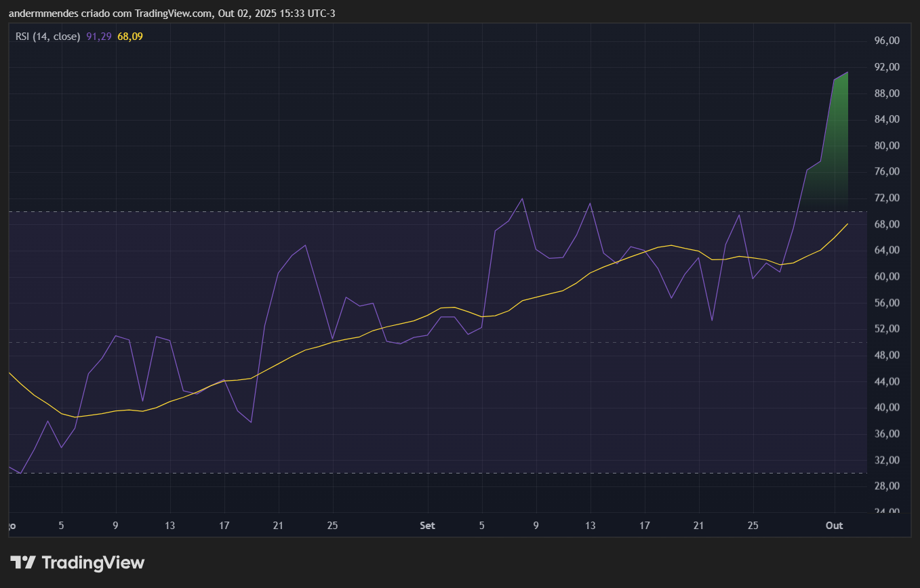
Task: Click the 'Out' month marker on time axis
Action: (835, 526)
